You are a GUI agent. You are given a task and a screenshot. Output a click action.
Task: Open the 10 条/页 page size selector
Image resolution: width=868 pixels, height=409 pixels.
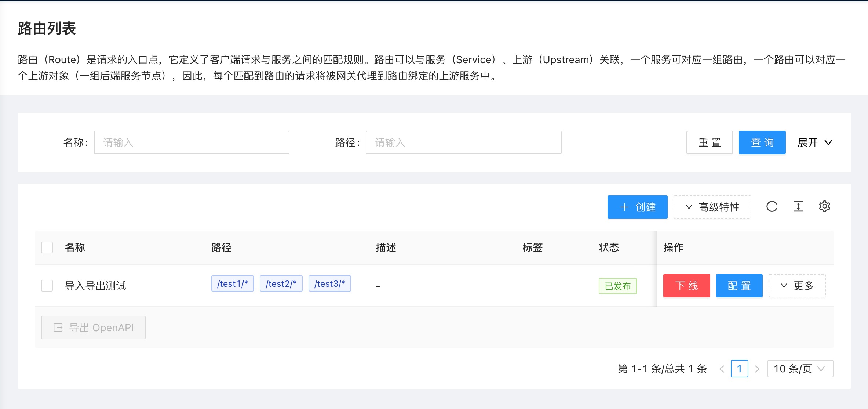coord(800,369)
